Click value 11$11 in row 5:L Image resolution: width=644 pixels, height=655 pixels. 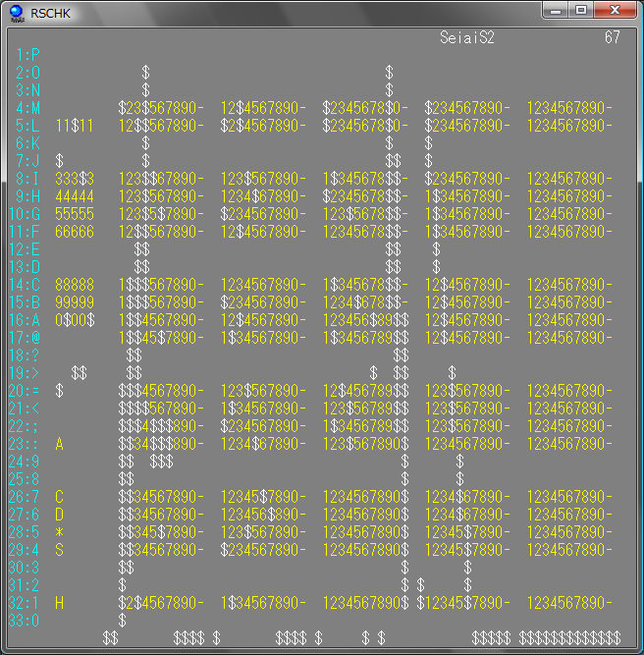point(75,126)
